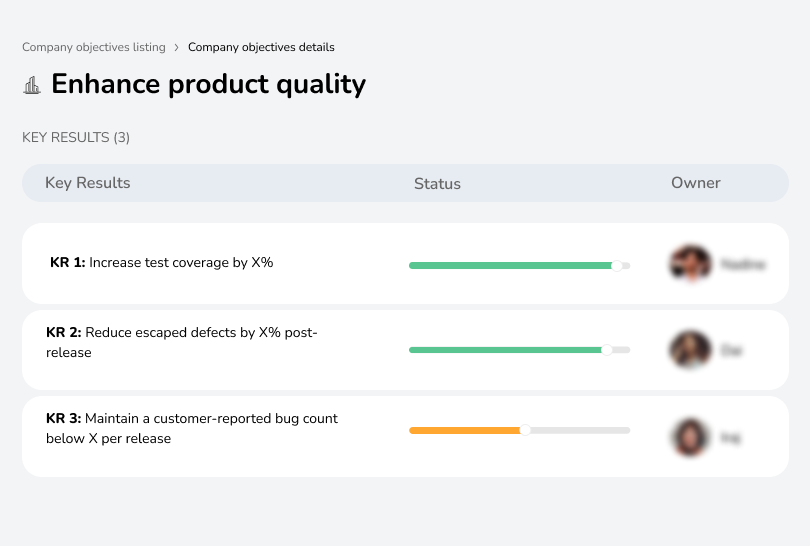
Task: Click the KR 2 owner avatar
Action: pyautogui.click(x=690, y=350)
